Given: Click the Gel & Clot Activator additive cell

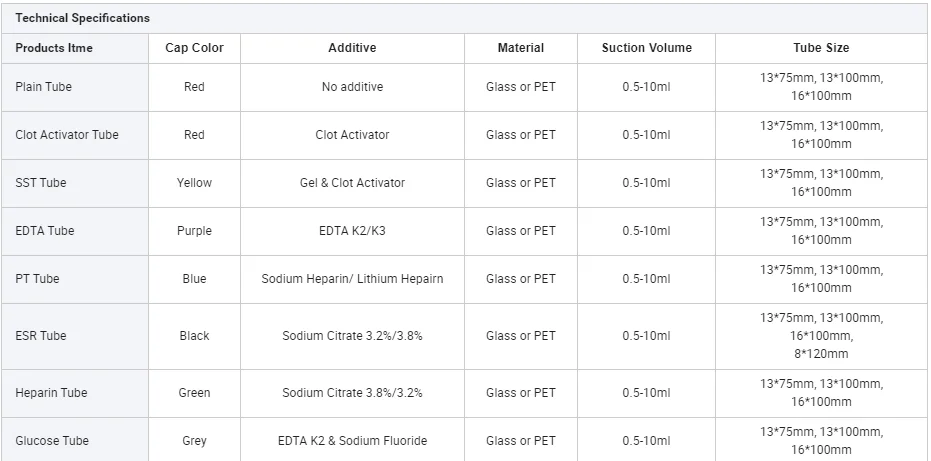Looking at the screenshot, I should tap(352, 183).
